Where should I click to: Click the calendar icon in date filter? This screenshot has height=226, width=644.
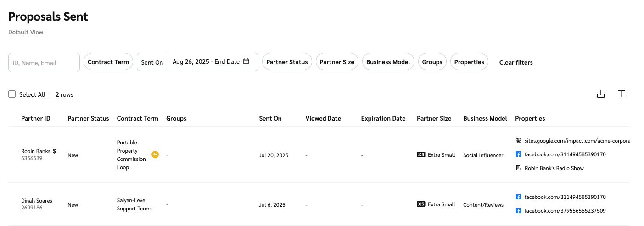(246, 61)
